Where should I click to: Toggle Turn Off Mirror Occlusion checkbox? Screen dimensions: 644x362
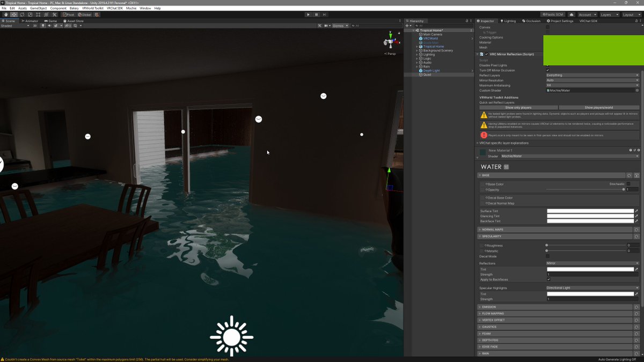[x=547, y=70]
